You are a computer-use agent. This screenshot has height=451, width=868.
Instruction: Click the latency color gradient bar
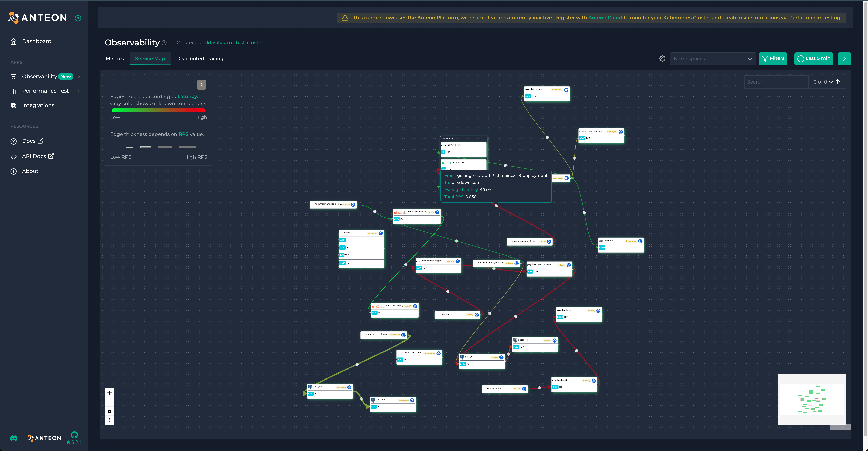point(158,110)
